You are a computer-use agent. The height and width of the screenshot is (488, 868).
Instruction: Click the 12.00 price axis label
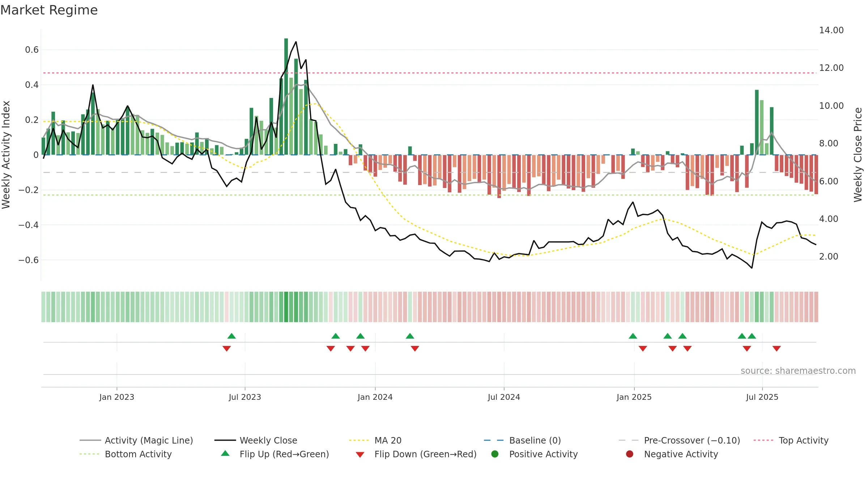point(831,68)
